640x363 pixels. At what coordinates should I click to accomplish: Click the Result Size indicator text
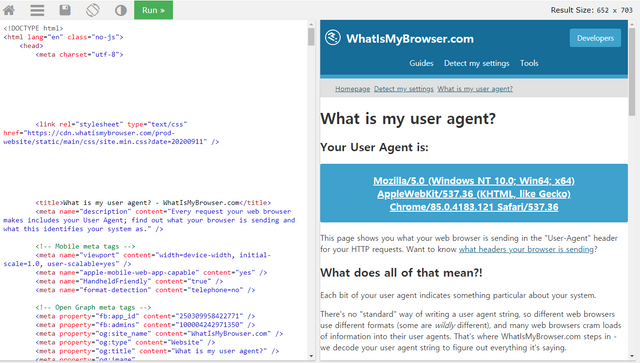(591, 10)
